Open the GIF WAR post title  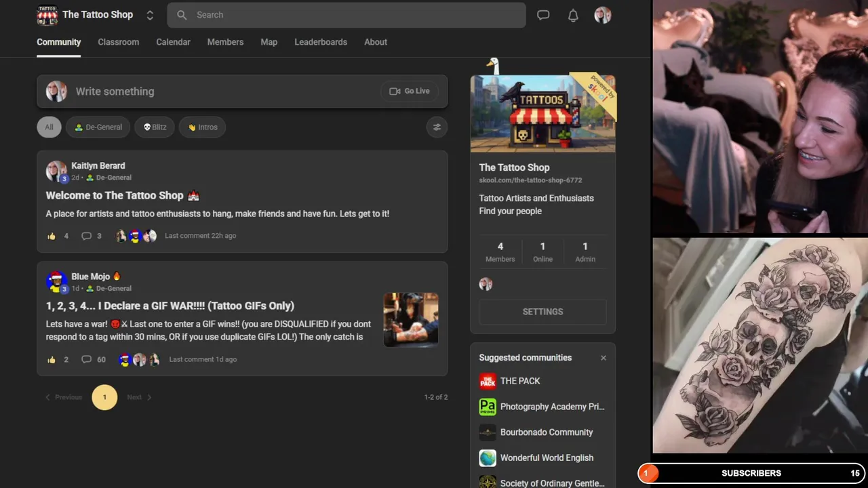point(170,306)
